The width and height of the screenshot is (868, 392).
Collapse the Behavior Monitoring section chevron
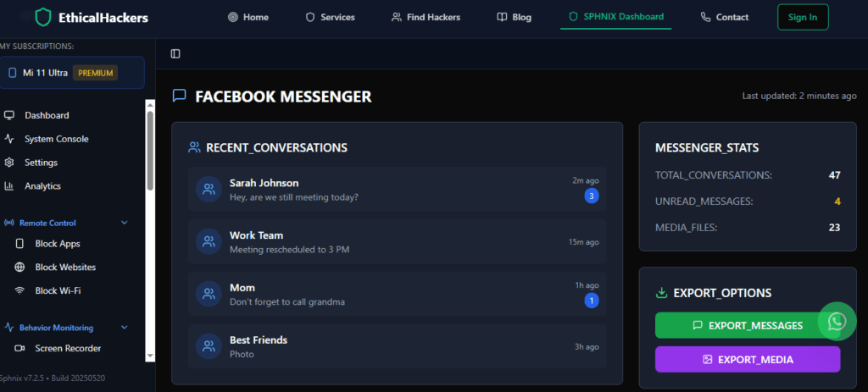(125, 328)
